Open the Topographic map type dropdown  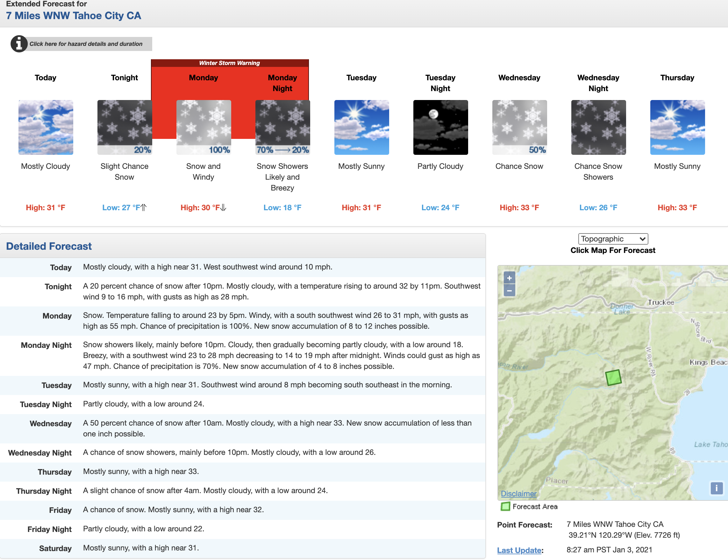coord(613,239)
